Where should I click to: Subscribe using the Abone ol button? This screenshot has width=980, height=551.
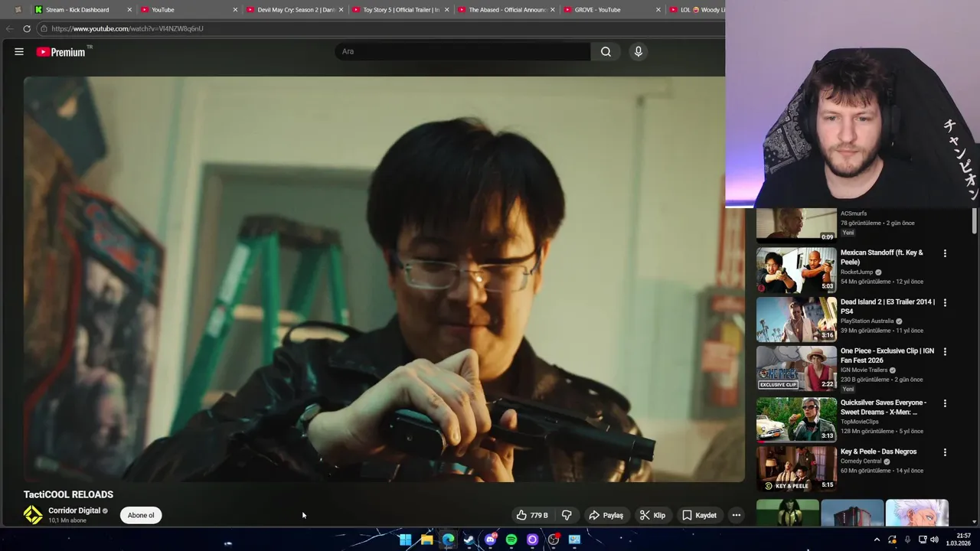[141, 515]
